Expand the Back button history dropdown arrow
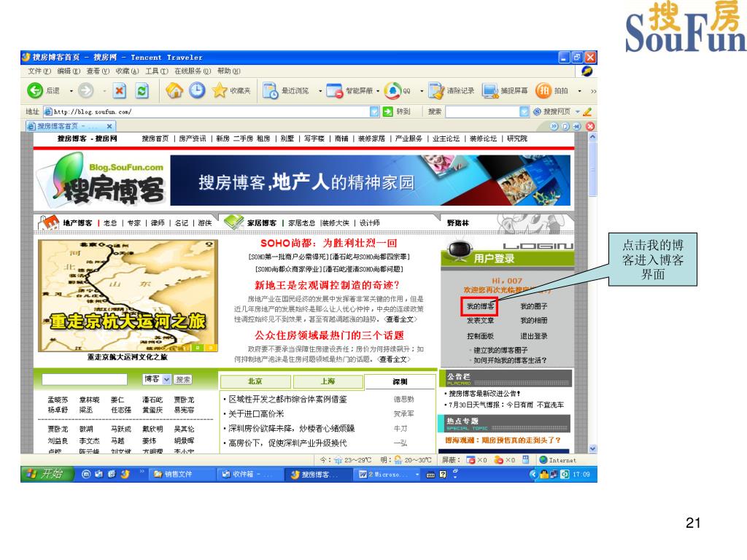 (x=71, y=90)
